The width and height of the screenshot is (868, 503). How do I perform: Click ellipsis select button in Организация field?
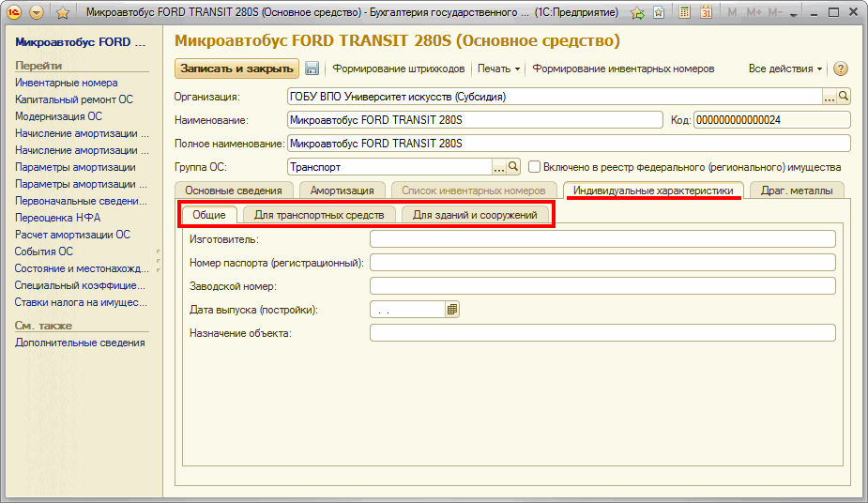coord(829,97)
